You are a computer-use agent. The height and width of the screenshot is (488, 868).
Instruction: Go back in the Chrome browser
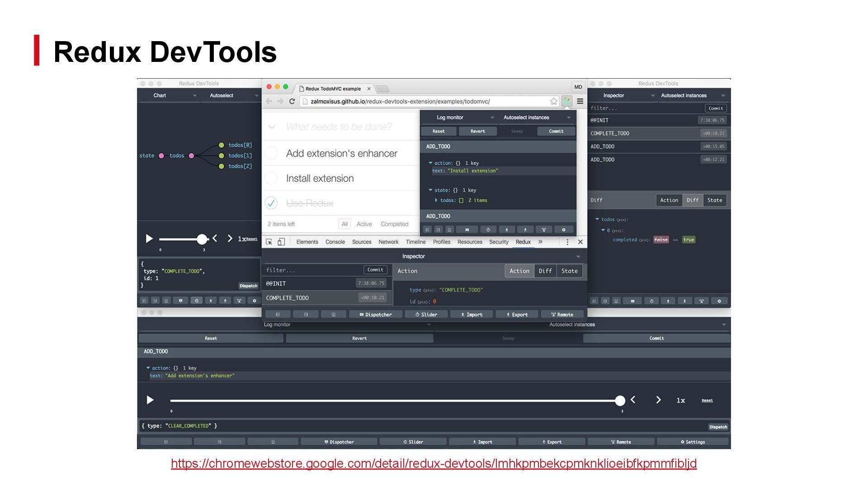pyautogui.click(x=269, y=101)
